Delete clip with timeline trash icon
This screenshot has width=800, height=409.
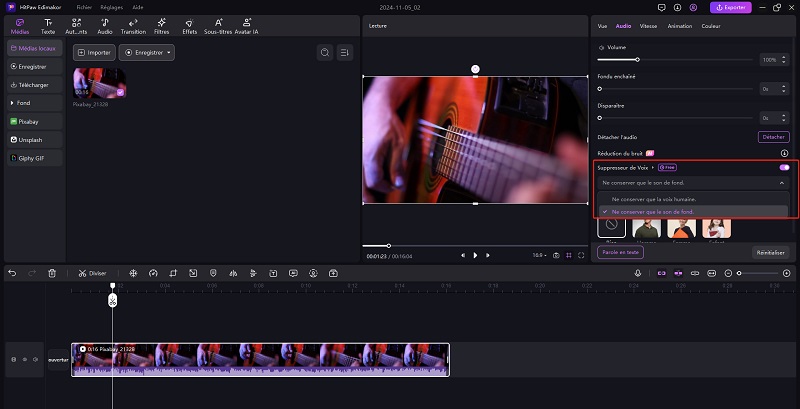click(52, 273)
